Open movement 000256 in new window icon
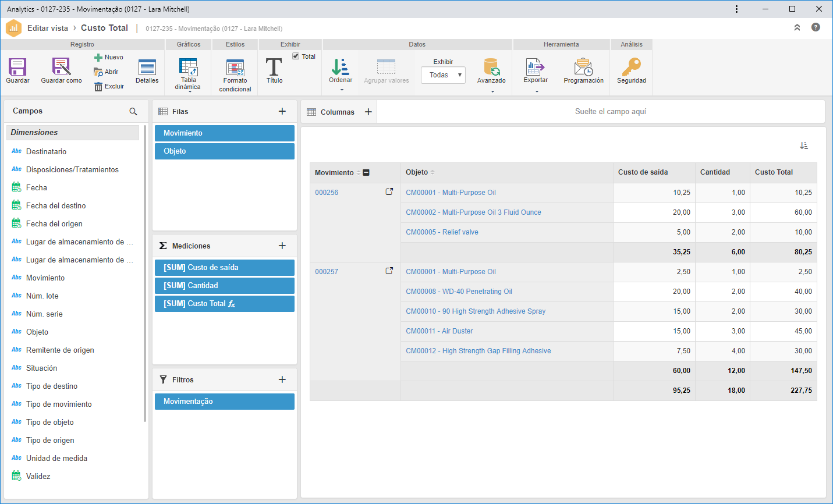This screenshot has height=504, width=833. point(389,191)
